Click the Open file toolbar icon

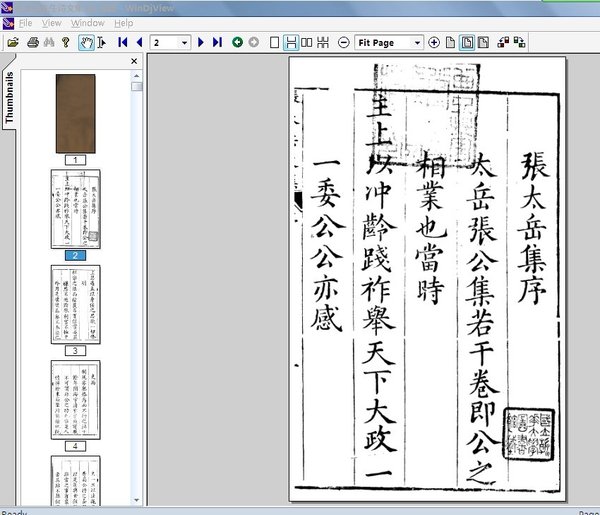(13, 43)
